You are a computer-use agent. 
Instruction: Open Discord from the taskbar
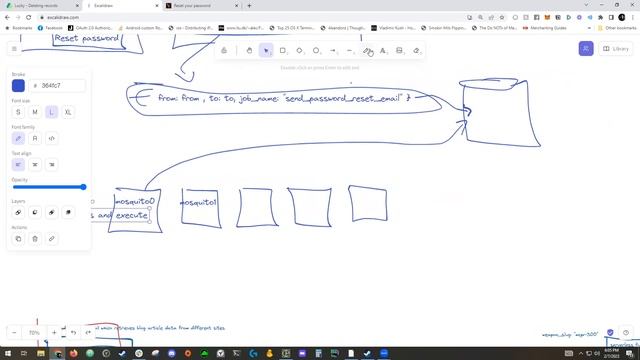pos(171,353)
